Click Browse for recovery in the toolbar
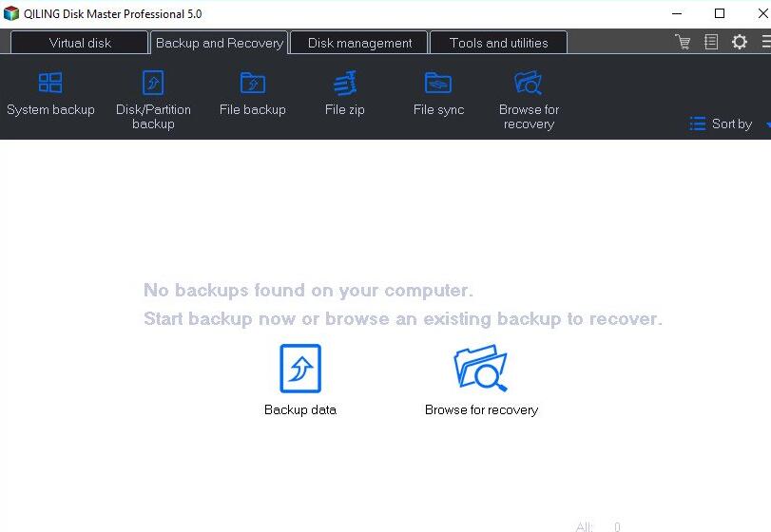The height and width of the screenshot is (532, 771). point(529,101)
